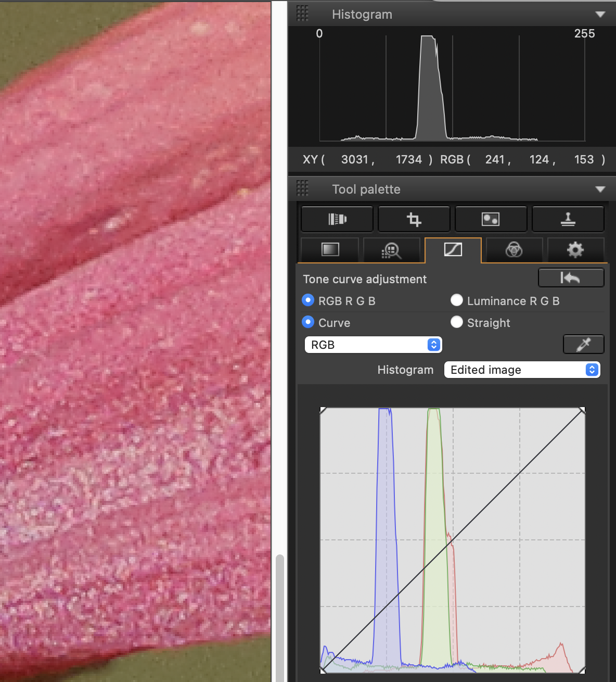Pick the white point eyedropper tool

(x=583, y=344)
